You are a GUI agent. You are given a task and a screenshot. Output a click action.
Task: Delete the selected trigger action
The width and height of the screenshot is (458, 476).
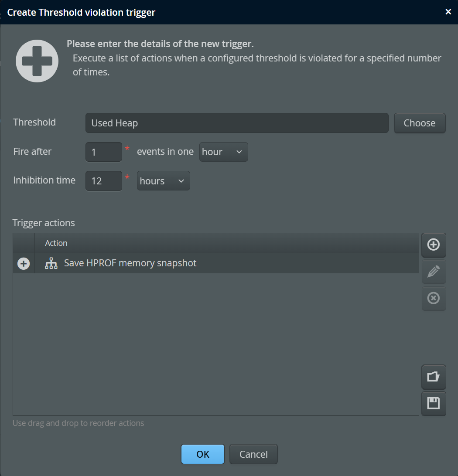(x=433, y=299)
